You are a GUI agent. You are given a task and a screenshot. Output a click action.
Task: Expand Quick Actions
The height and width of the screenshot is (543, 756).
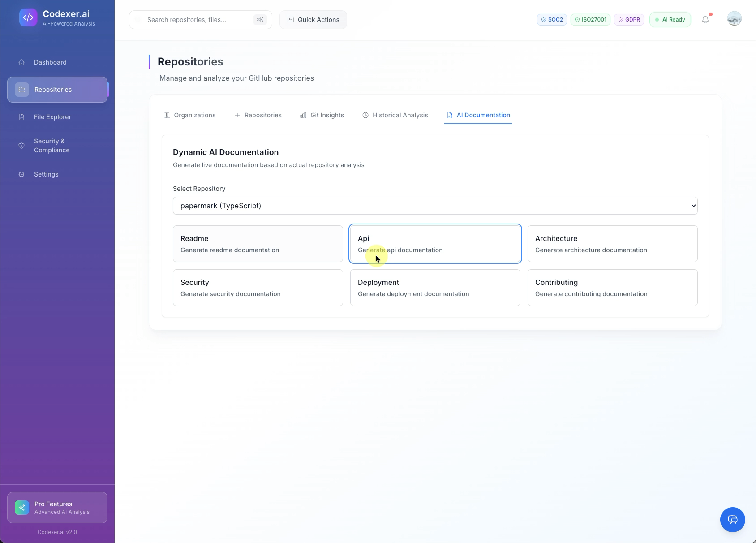coord(313,19)
